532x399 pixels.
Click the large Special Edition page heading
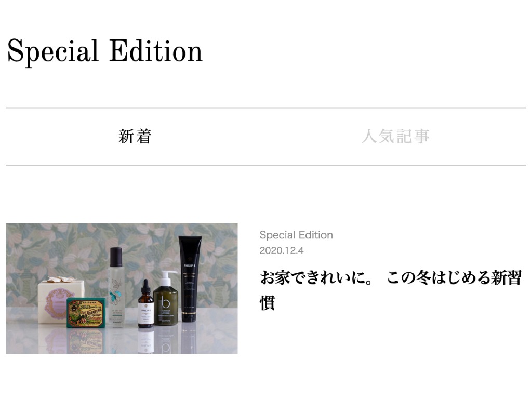[x=104, y=51]
